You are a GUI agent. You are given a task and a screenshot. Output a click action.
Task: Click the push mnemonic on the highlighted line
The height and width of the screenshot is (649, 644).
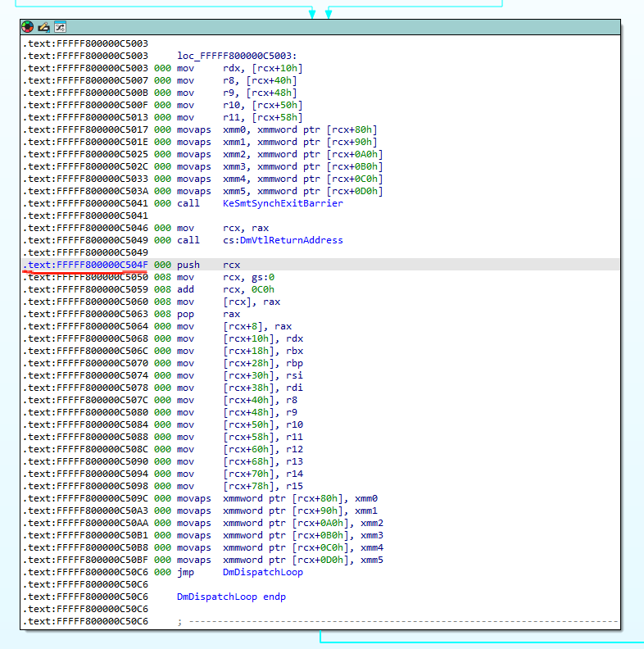coord(188,265)
